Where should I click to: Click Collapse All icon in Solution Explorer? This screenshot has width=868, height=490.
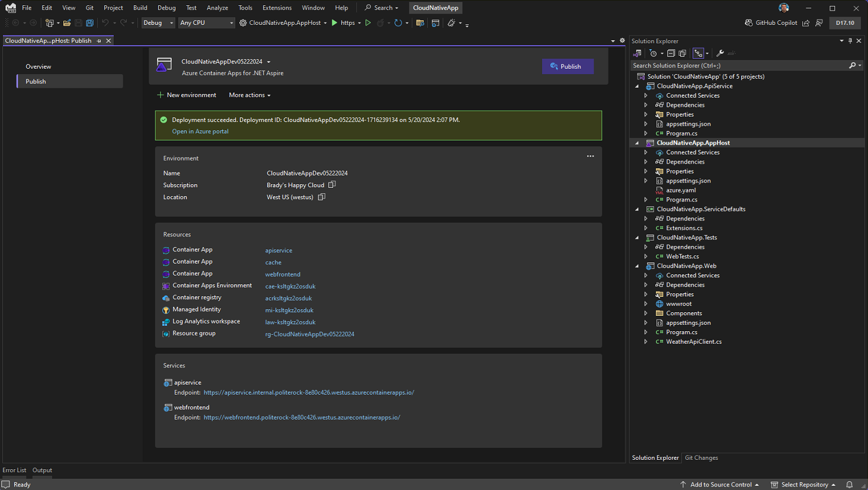click(x=671, y=53)
